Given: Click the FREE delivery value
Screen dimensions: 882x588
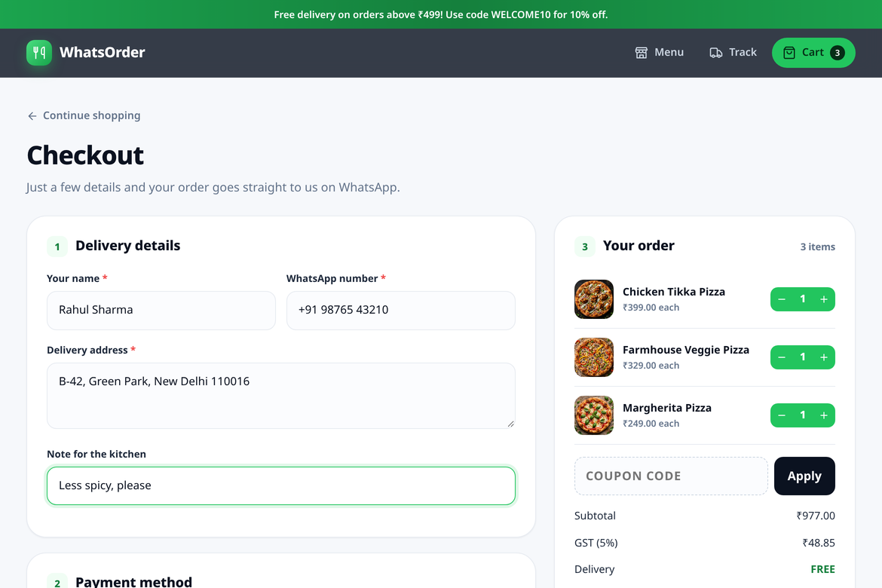Looking at the screenshot, I should pyautogui.click(x=822, y=569).
